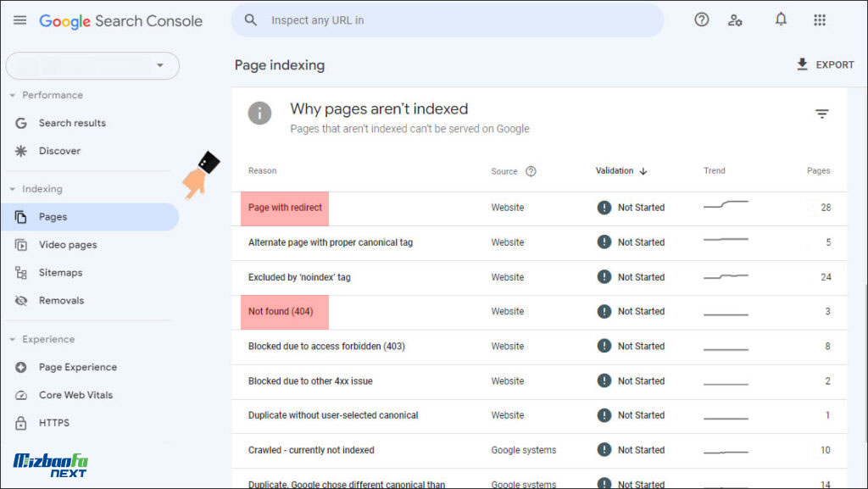Click the pages count 10
The width and height of the screenshot is (868, 489).
click(826, 450)
